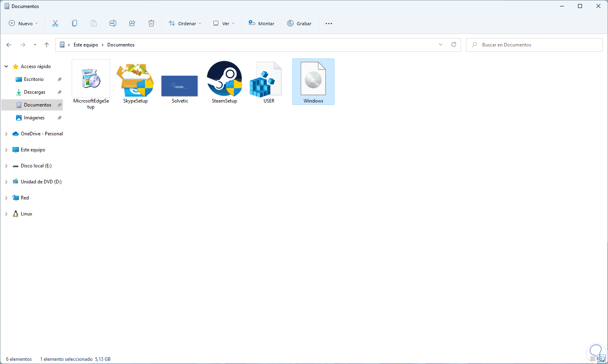The height and width of the screenshot is (364, 608).
Task: Select the SkypeSetup installer file
Action: [x=135, y=82]
